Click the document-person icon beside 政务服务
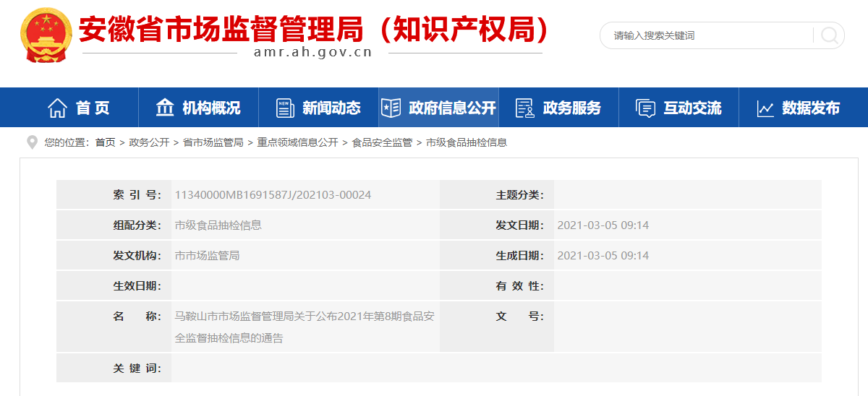The height and width of the screenshot is (396, 868). pos(524,108)
